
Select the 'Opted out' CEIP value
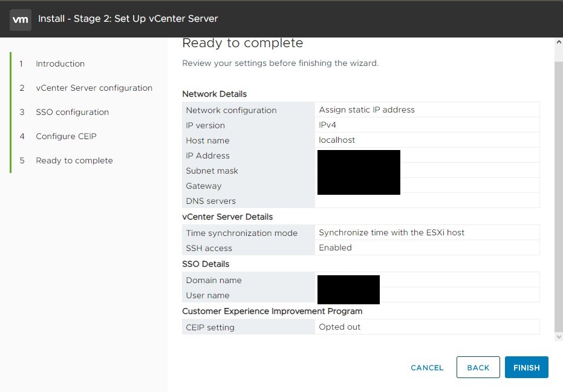click(x=339, y=327)
